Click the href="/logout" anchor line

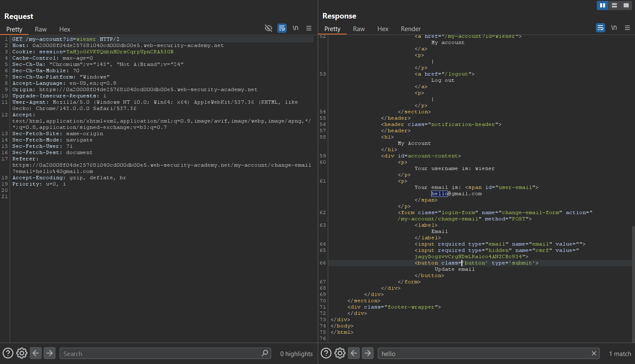(x=445, y=74)
